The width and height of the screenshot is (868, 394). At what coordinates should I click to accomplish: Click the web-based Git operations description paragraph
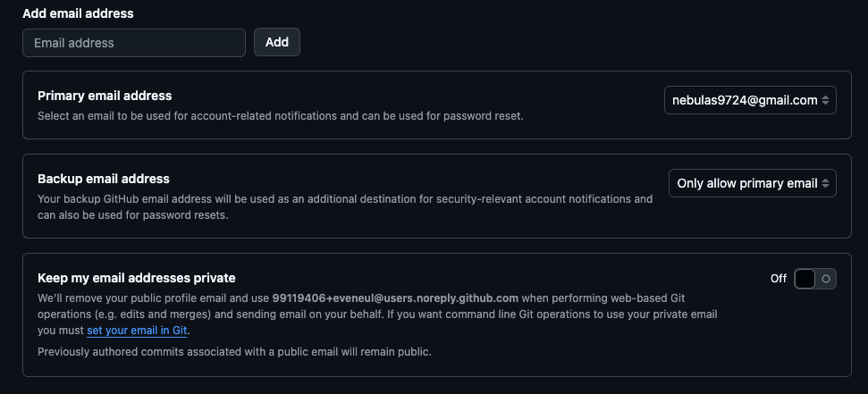375,314
